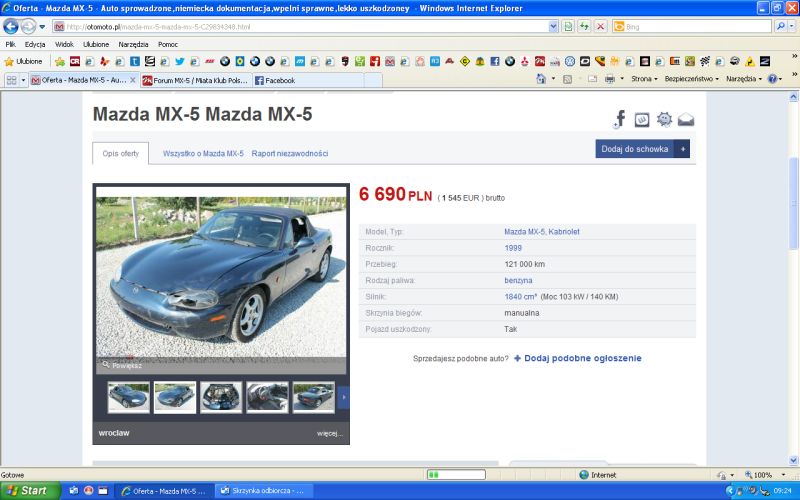Open Wszystko o Mazda MX-5 link

coord(203,154)
